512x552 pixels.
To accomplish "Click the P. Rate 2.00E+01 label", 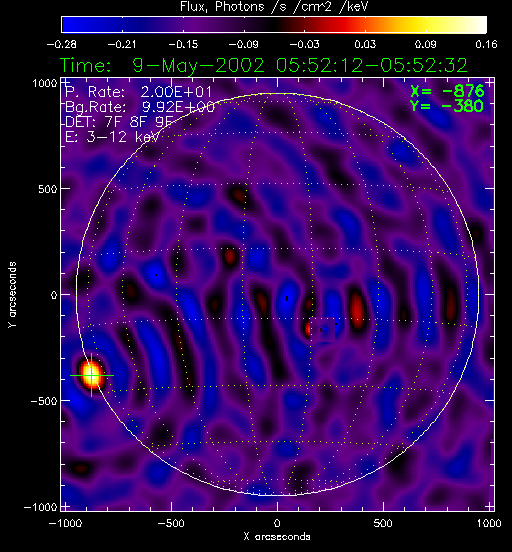I will 139,92.
